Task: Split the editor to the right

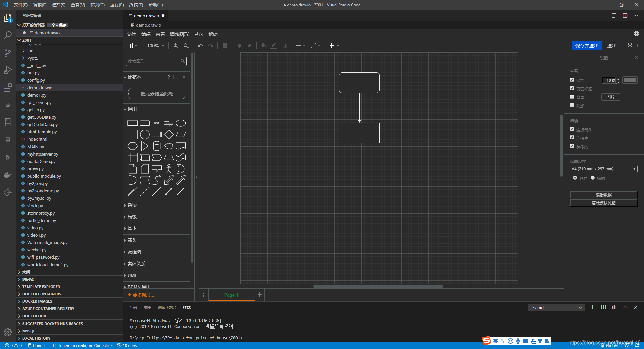Action: 625,16
